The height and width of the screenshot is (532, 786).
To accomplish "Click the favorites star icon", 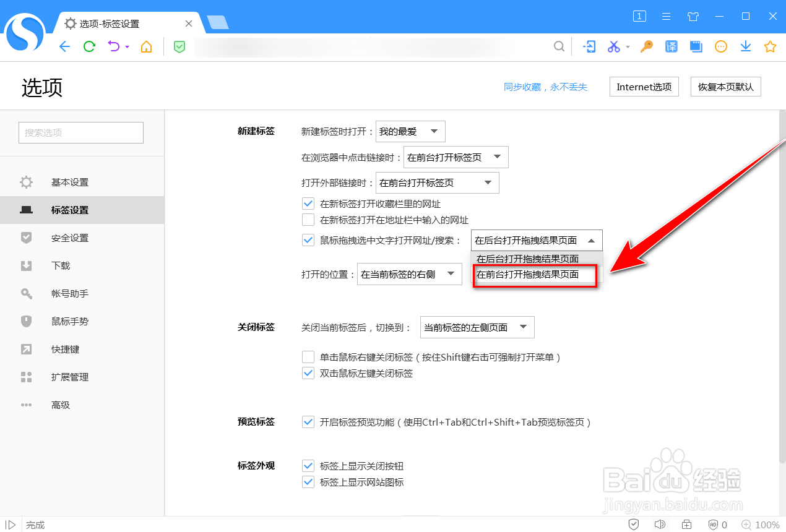I will tap(769, 46).
